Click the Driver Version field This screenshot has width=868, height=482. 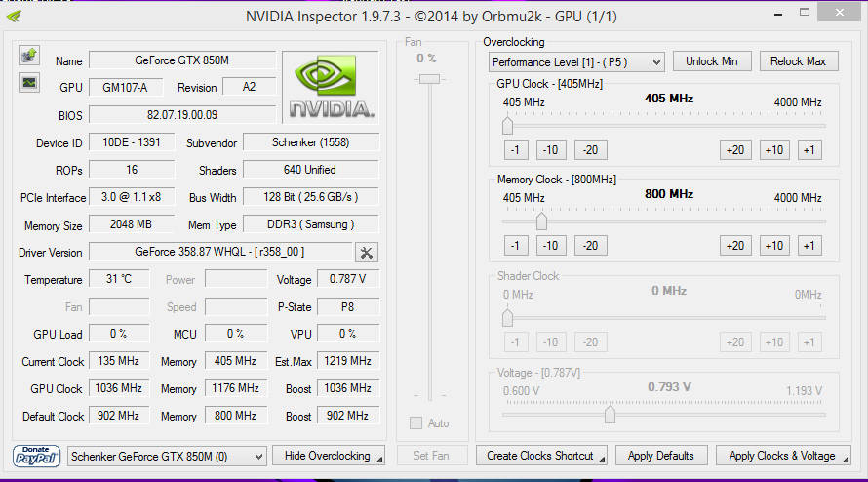(x=219, y=252)
